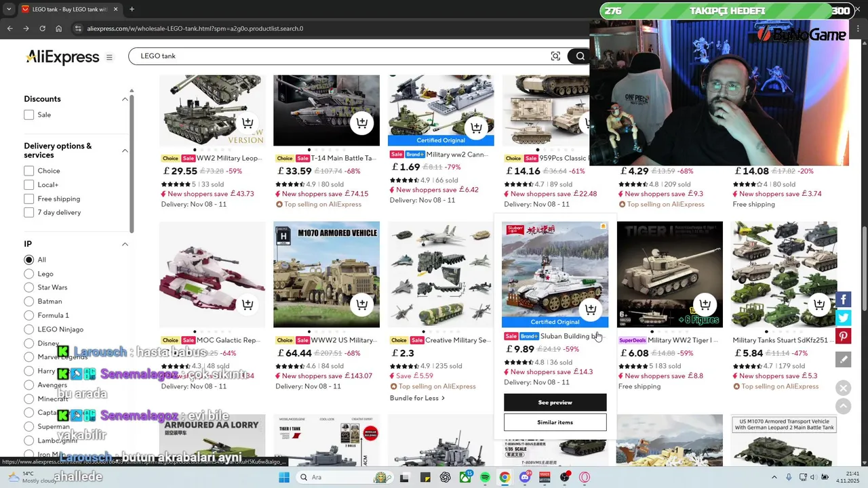This screenshot has height=488, width=868.
Task: Check the Choice delivery option
Action: point(29,171)
